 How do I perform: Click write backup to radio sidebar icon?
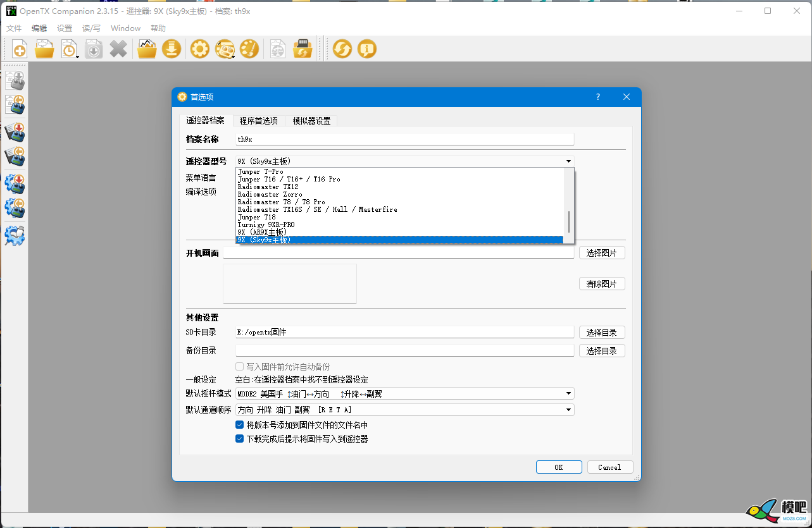pyautogui.click(x=15, y=133)
